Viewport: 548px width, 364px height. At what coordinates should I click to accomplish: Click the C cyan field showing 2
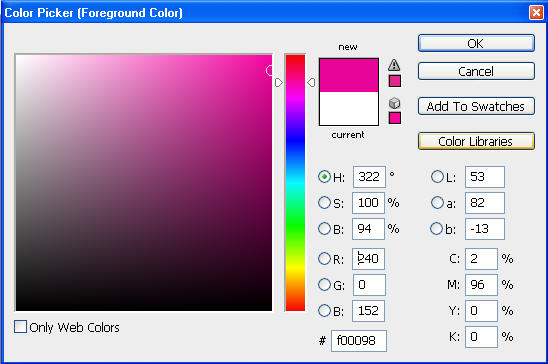(x=481, y=259)
